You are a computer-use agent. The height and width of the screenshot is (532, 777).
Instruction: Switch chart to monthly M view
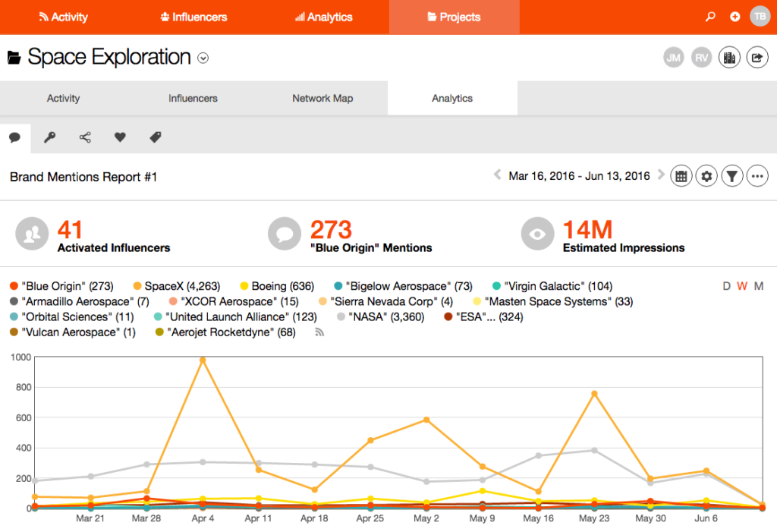pyautogui.click(x=759, y=286)
